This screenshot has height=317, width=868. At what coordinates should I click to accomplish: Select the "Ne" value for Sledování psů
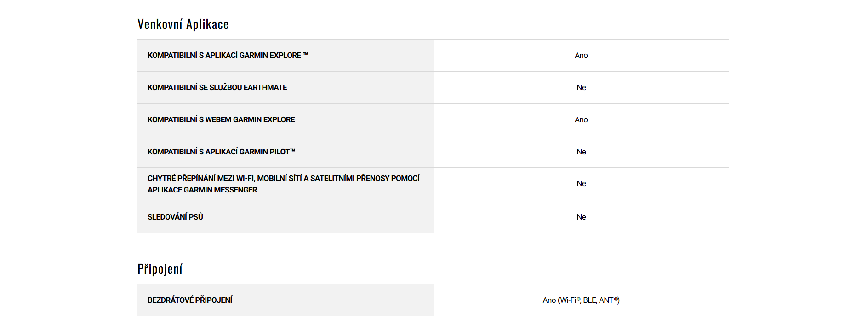(x=581, y=217)
